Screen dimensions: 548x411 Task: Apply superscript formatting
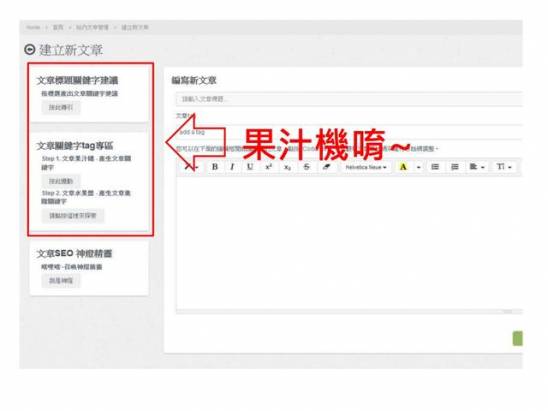click(268, 167)
